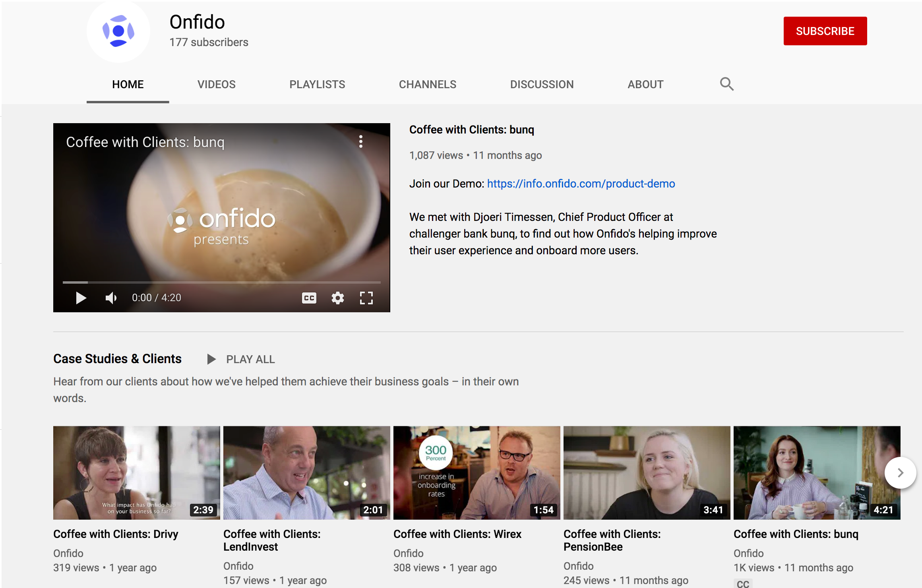The image size is (922, 588).
Task: Click the '245 views • 11 months ago' text
Action: tap(626, 580)
